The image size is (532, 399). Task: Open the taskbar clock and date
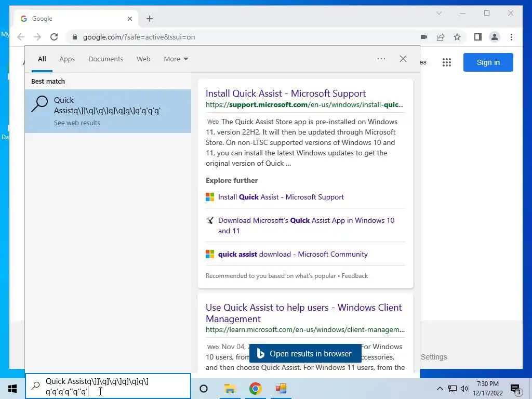488,389
